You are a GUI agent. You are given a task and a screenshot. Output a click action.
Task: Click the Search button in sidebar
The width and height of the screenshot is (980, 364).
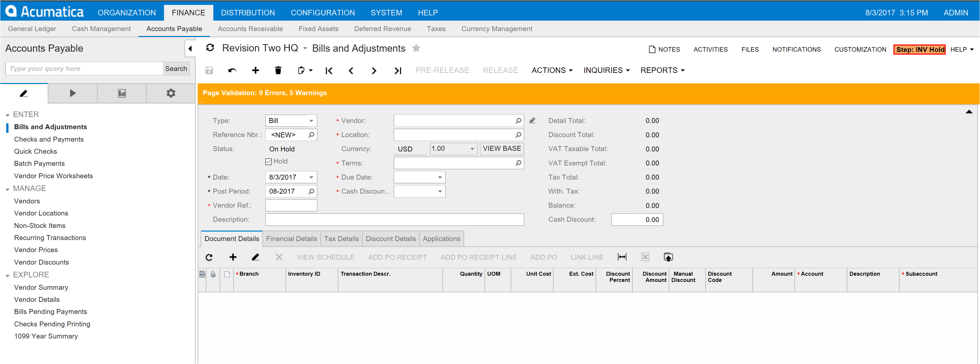point(176,69)
